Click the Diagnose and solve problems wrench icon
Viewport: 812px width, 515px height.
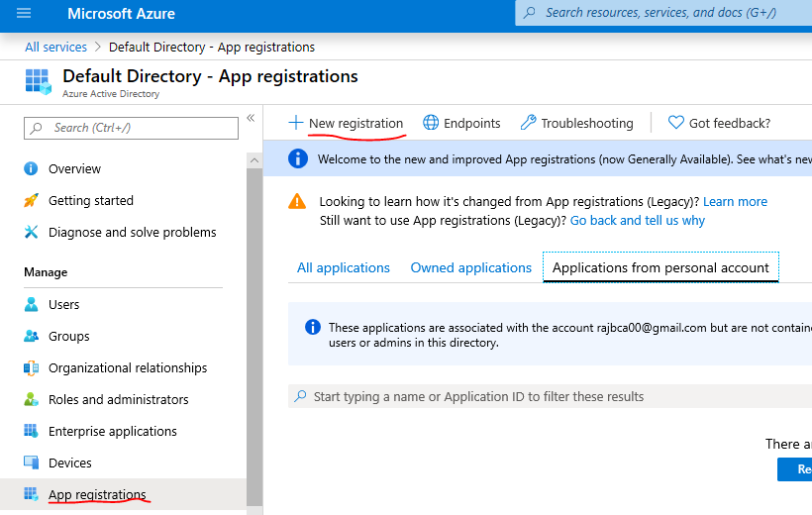click(x=31, y=232)
